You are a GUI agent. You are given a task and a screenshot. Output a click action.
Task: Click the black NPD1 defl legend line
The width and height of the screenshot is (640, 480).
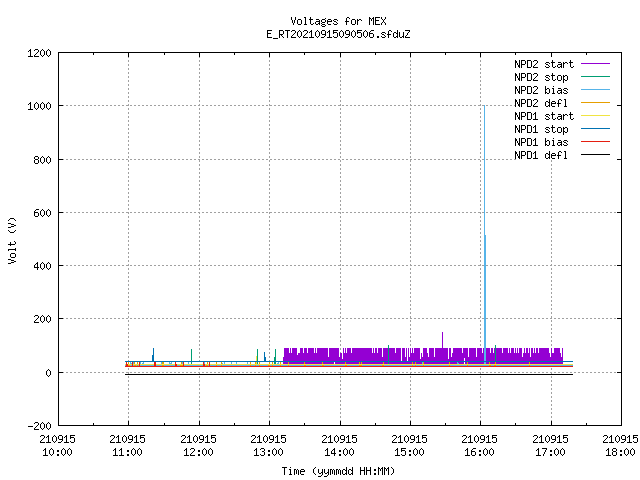point(595,155)
